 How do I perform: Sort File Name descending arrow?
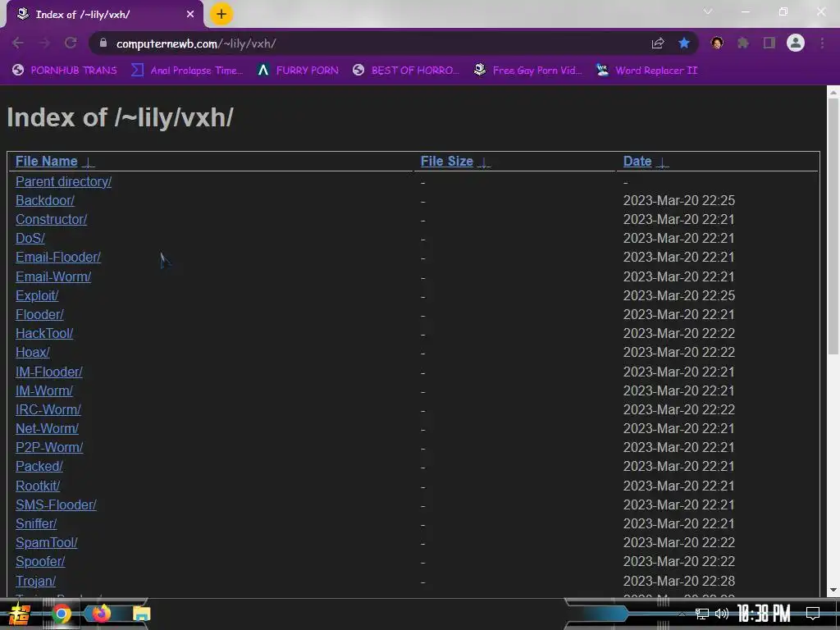click(89, 162)
